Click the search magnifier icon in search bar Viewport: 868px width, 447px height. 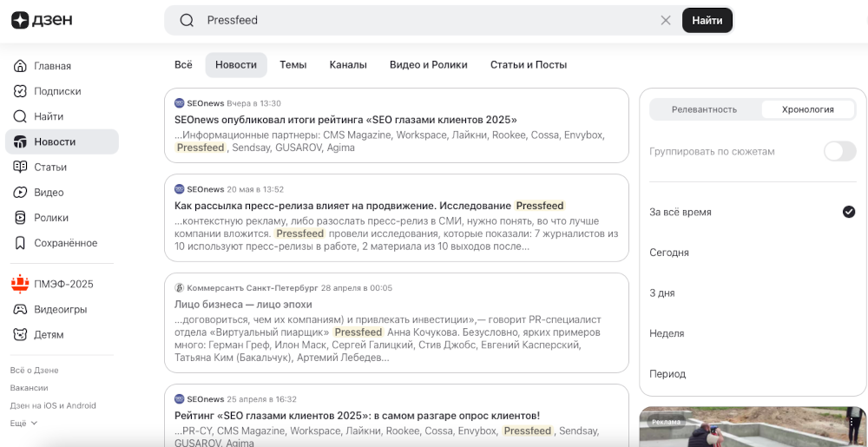pyautogui.click(x=187, y=21)
